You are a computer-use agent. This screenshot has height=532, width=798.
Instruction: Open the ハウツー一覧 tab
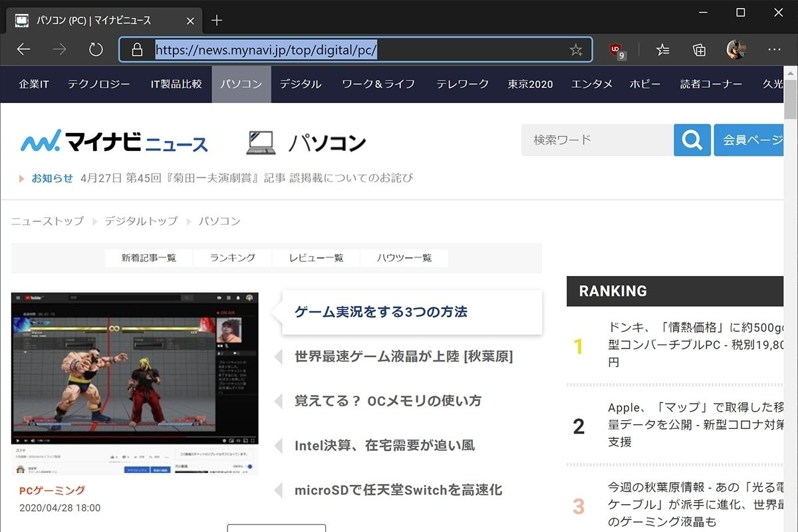tap(404, 258)
